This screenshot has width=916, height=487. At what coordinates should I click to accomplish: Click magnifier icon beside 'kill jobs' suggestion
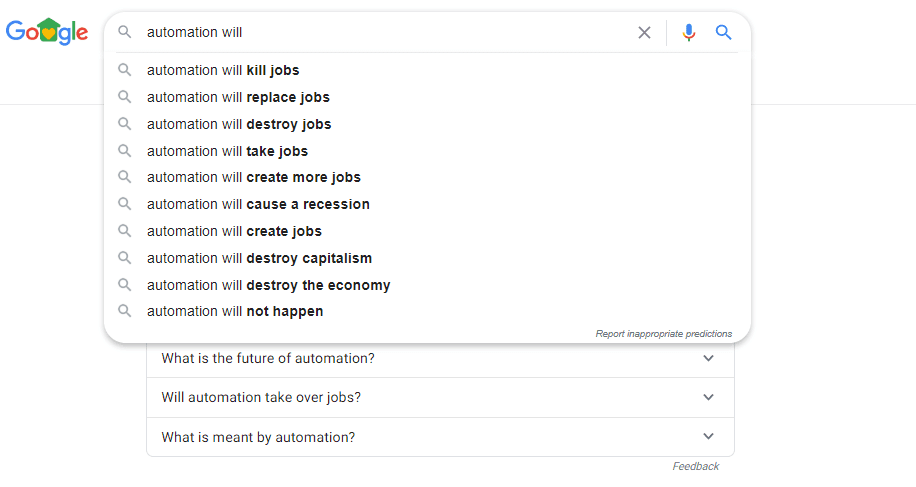coord(125,70)
